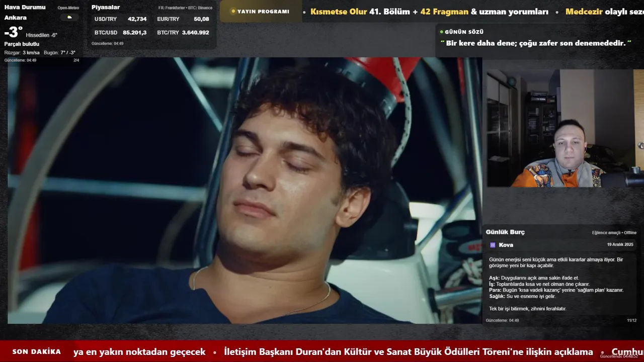This screenshot has width=644, height=362.
Task: Click the 2/4 weather page counter
Action: point(76,60)
